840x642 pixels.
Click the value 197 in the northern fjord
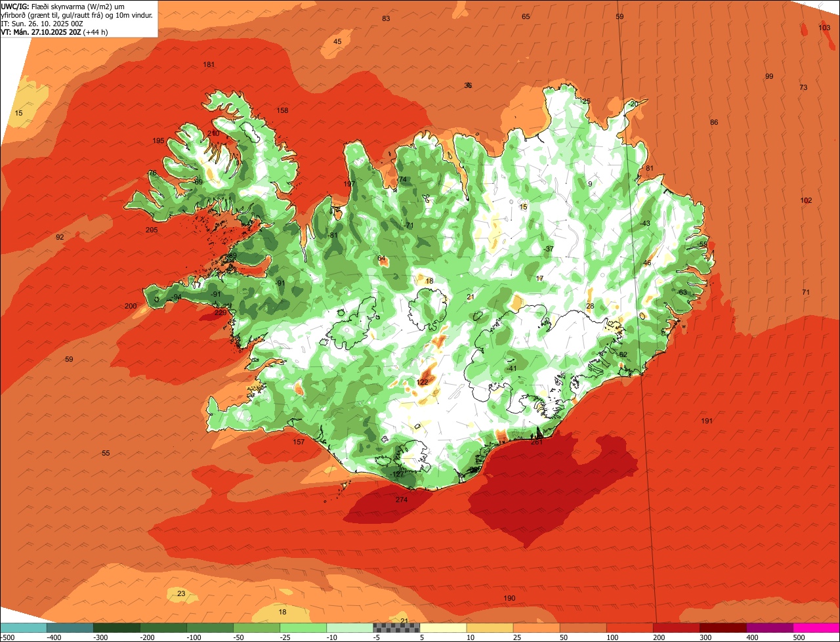(349, 184)
